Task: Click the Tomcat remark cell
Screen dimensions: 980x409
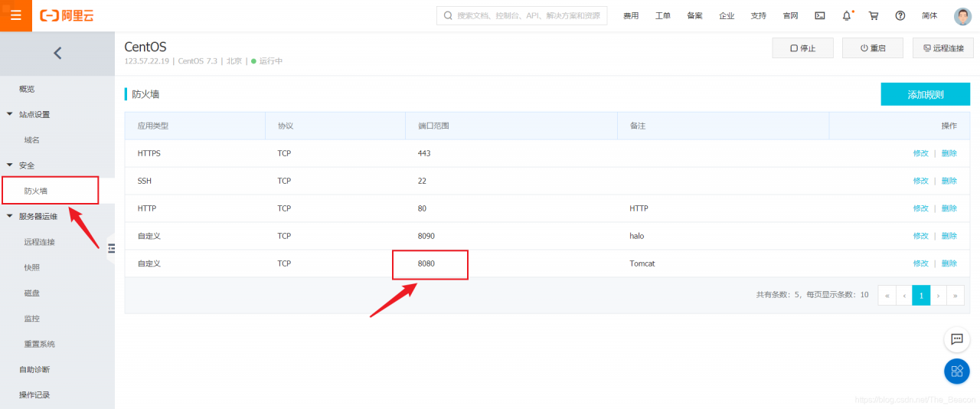Action: pos(642,263)
